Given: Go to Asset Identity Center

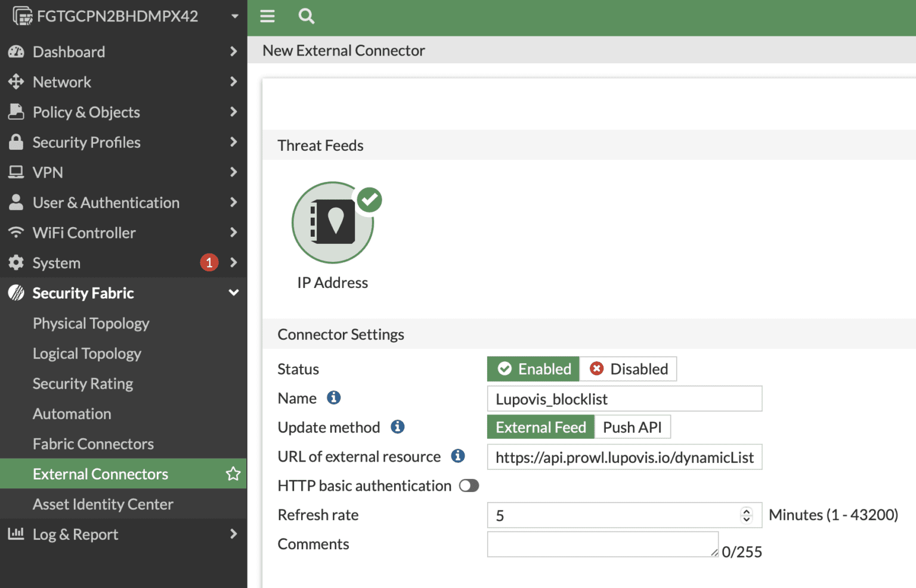Looking at the screenshot, I should (x=103, y=504).
